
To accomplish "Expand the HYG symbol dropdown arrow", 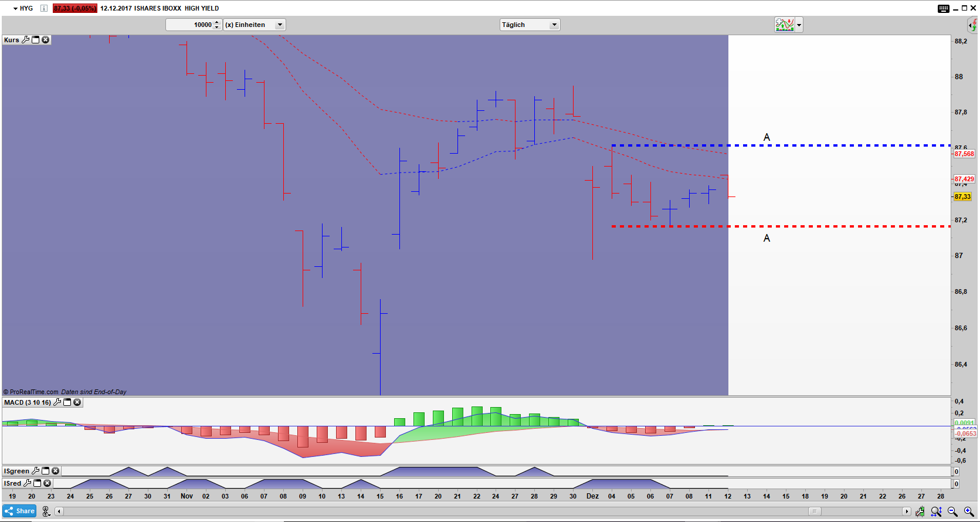I will click(x=15, y=9).
